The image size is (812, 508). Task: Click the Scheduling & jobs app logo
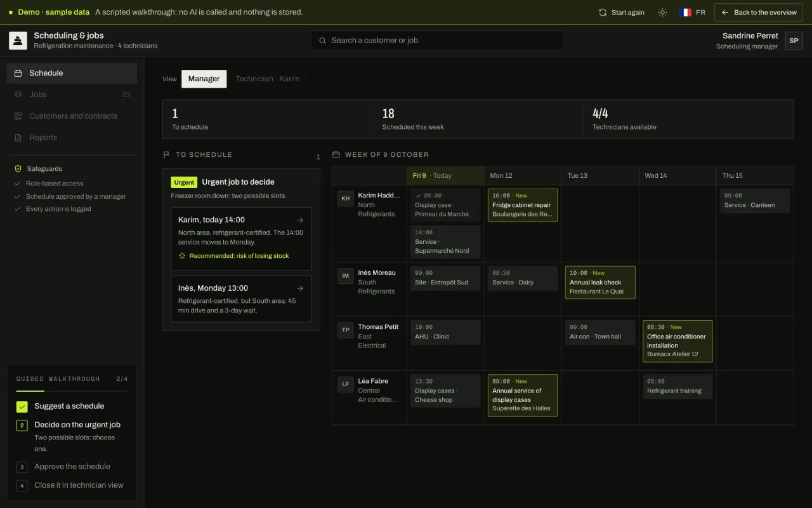coord(18,40)
